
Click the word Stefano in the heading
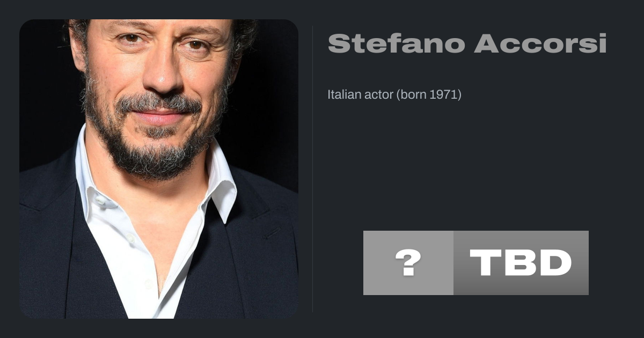tap(397, 43)
